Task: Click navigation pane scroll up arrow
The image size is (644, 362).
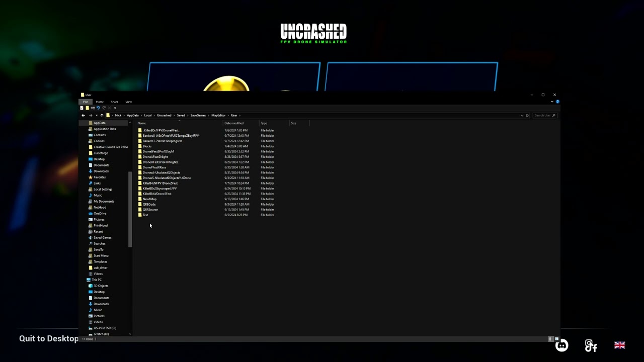Action: click(130, 123)
